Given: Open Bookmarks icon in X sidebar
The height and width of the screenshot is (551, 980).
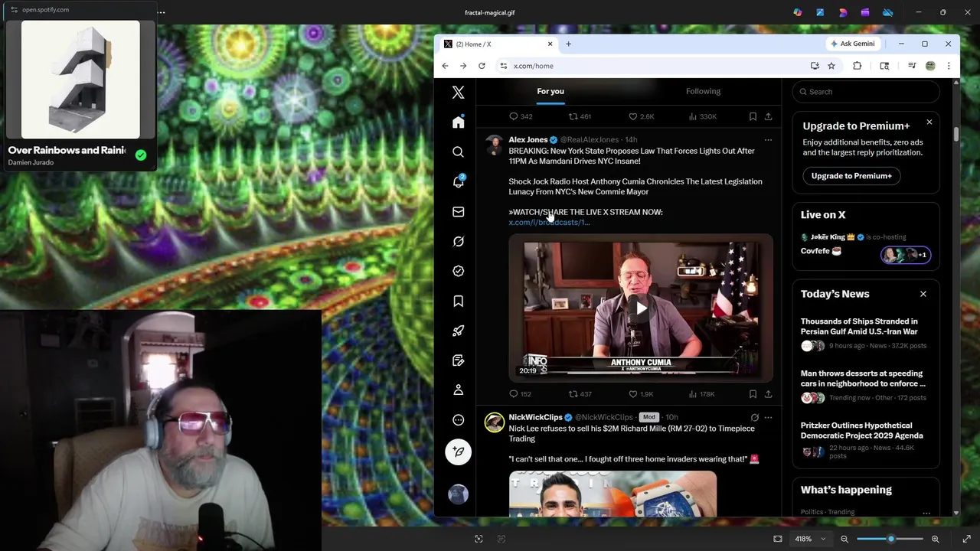Looking at the screenshot, I should (458, 301).
